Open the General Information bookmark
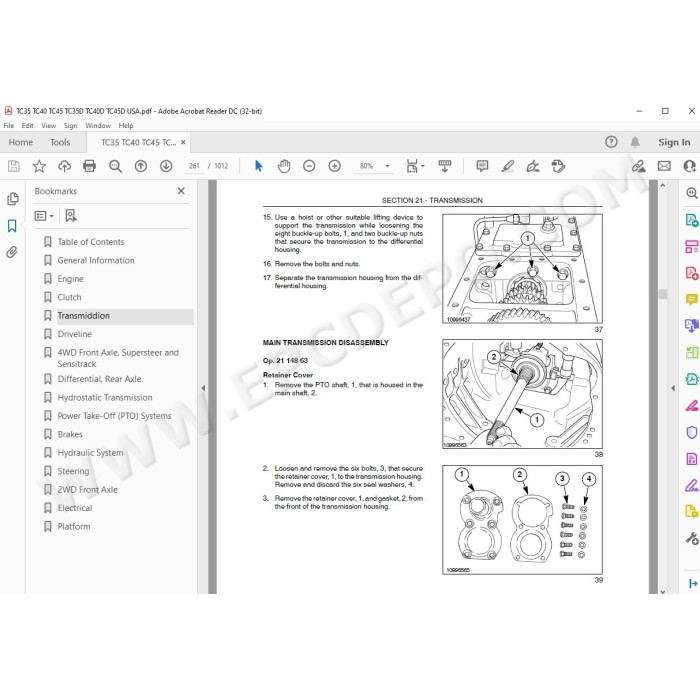Viewport: 700px width, 700px height. click(x=96, y=260)
